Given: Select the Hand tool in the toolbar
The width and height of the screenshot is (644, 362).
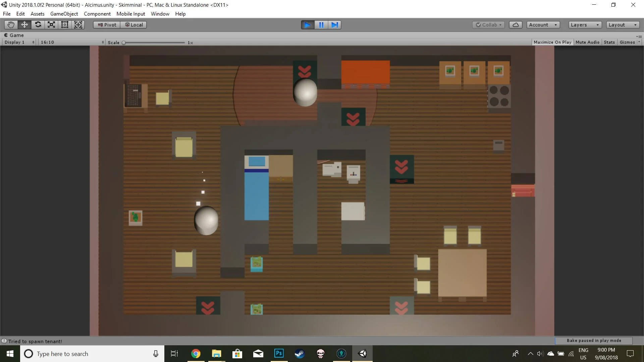Looking at the screenshot, I should [x=11, y=25].
